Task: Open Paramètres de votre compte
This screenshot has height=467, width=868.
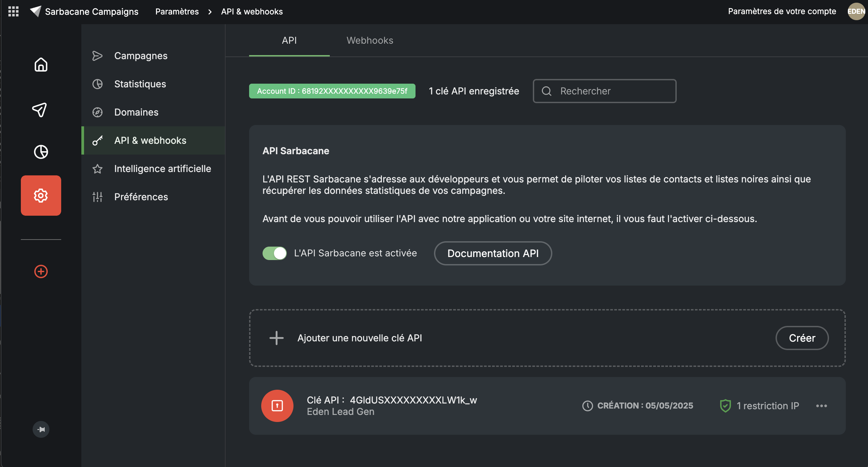Action: click(782, 11)
